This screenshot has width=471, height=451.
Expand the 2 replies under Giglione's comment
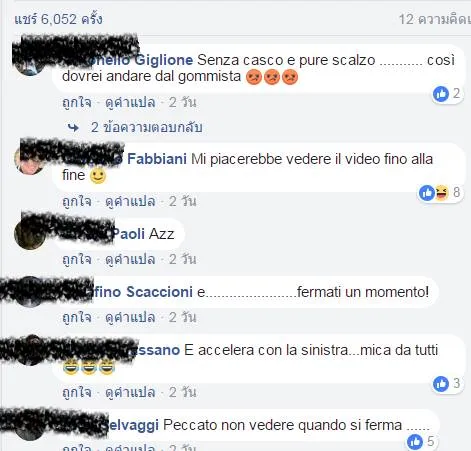(147, 127)
